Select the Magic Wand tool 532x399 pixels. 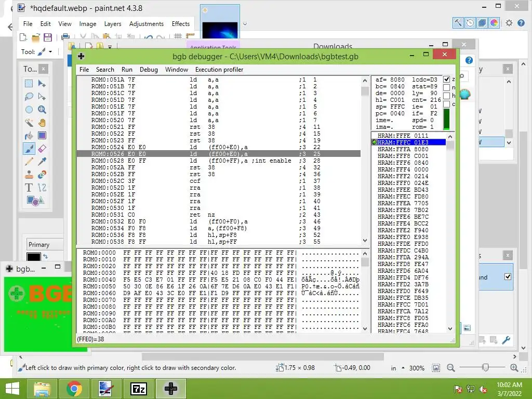coord(29,123)
